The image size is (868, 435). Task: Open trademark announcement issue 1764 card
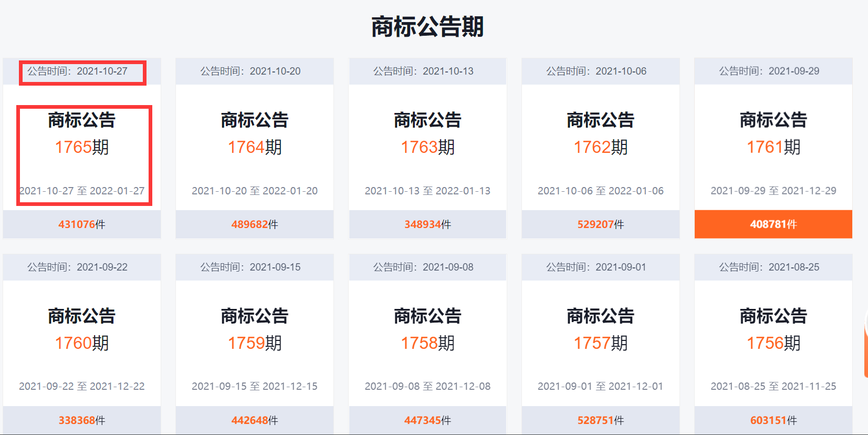pos(255,148)
